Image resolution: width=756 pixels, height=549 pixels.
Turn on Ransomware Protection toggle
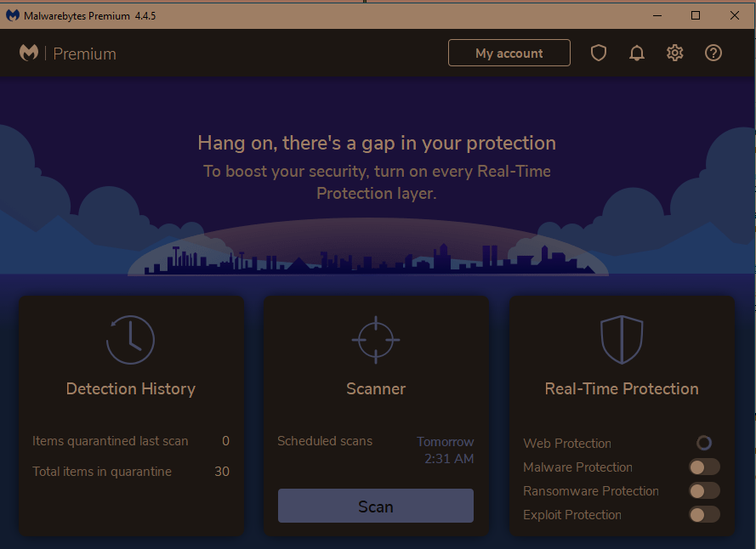tap(703, 490)
